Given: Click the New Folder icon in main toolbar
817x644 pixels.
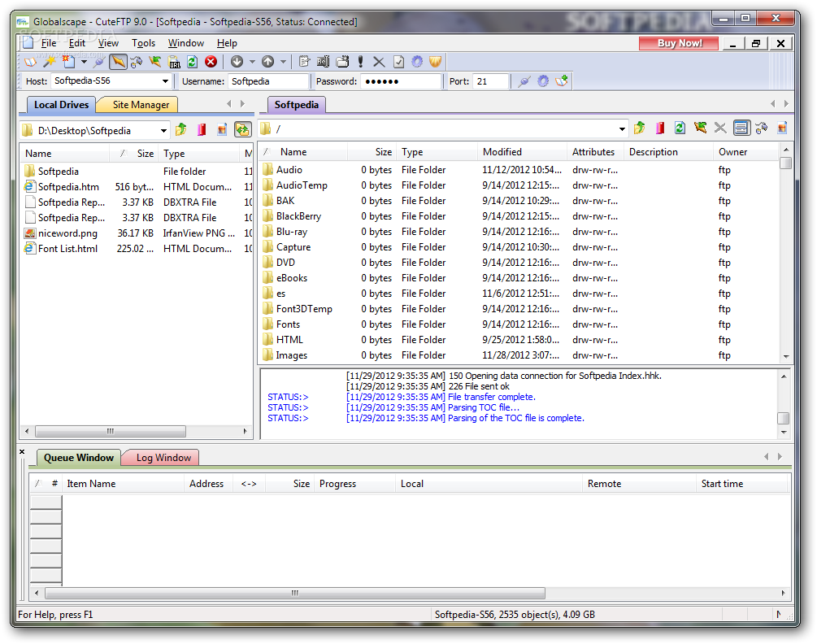Looking at the screenshot, I should pyautogui.click(x=342, y=62).
